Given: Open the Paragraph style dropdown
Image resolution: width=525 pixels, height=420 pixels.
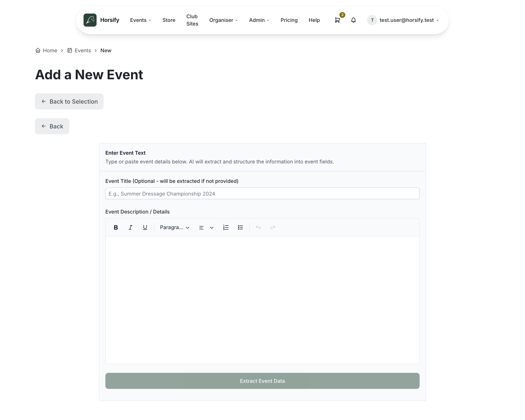Looking at the screenshot, I should tap(175, 227).
